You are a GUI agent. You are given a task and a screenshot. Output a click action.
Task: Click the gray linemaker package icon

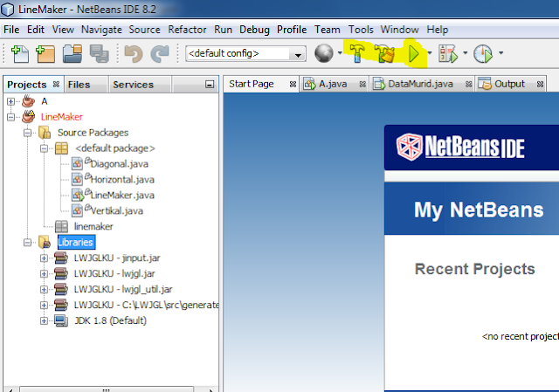(61, 226)
